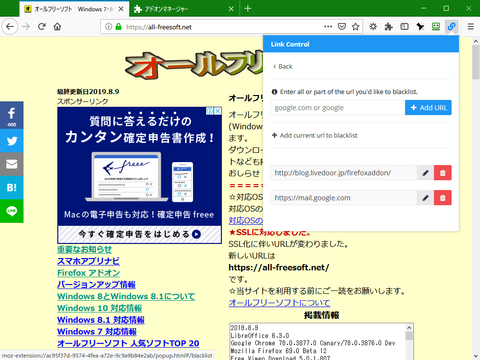480x360 pixels.
Task: Close the アドオンマネージャー tab
Action: click(x=231, y=9)
